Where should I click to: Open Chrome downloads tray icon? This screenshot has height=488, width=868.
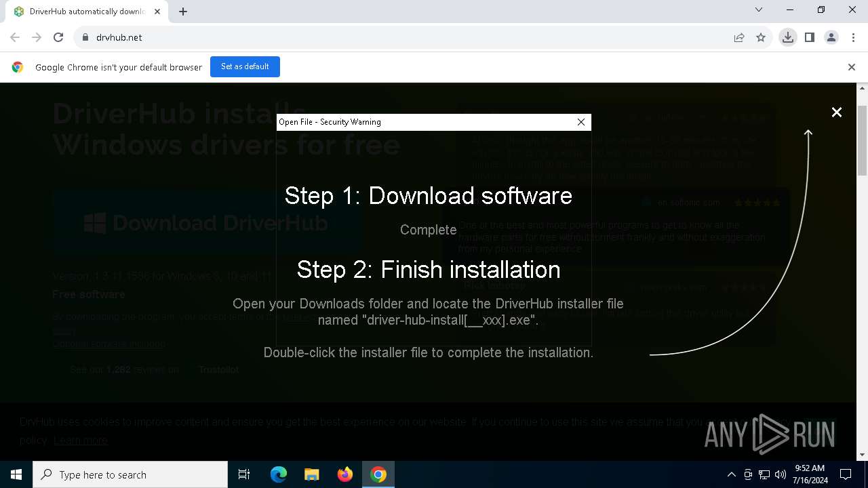click(787, 37)
